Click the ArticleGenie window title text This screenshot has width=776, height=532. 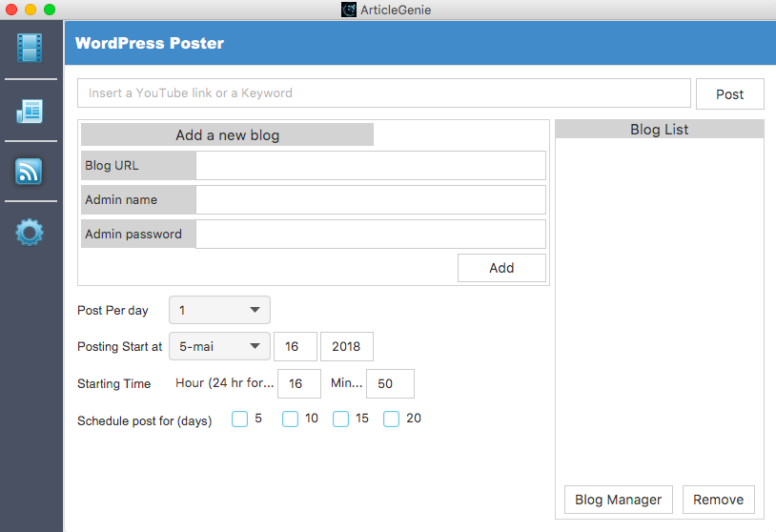coord(396,10)
